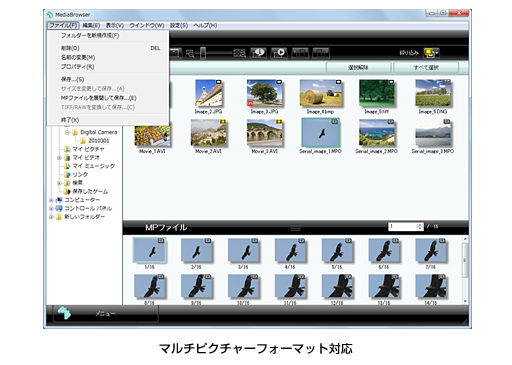Click the thumbnail size zoom slider handle
Viewport: 512px width, 365px height.
coord(203,53)
